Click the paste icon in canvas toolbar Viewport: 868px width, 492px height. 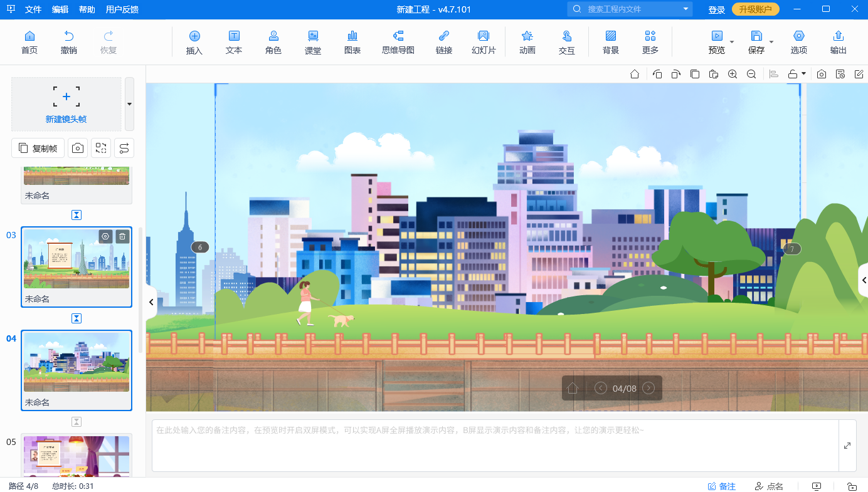coord(714,74)
